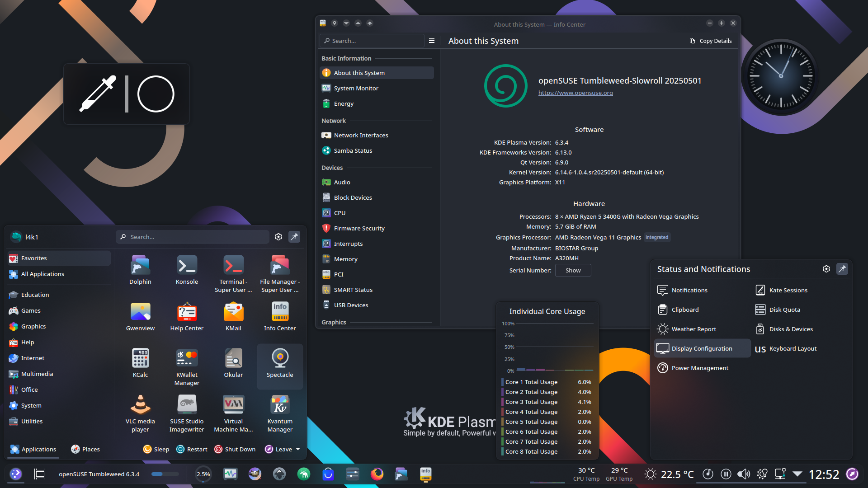Screen dimensions: 868x488
Task: Click the GIMP icon in the taskbar
Action: [255, 474]
